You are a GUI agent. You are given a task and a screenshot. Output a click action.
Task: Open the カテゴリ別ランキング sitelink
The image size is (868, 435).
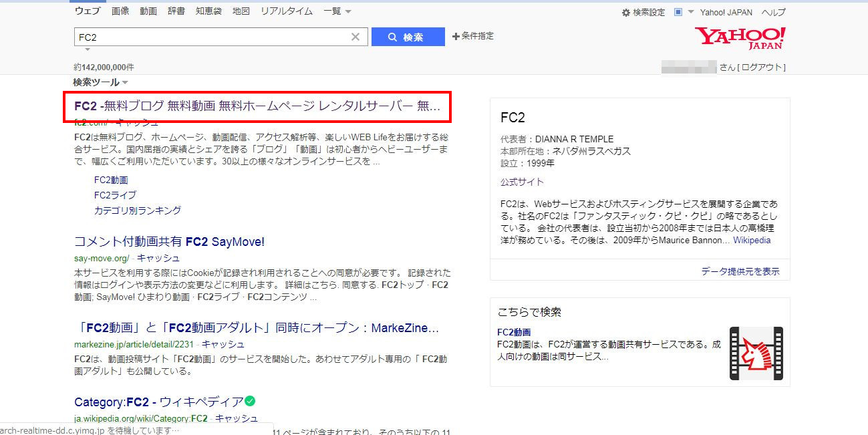point(138,210)
